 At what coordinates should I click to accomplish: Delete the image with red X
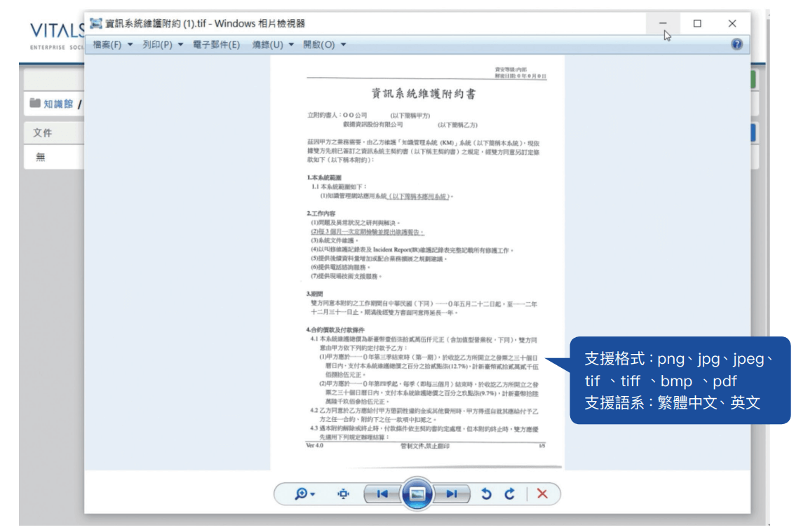pyautogui.click(x=542, y=494)
